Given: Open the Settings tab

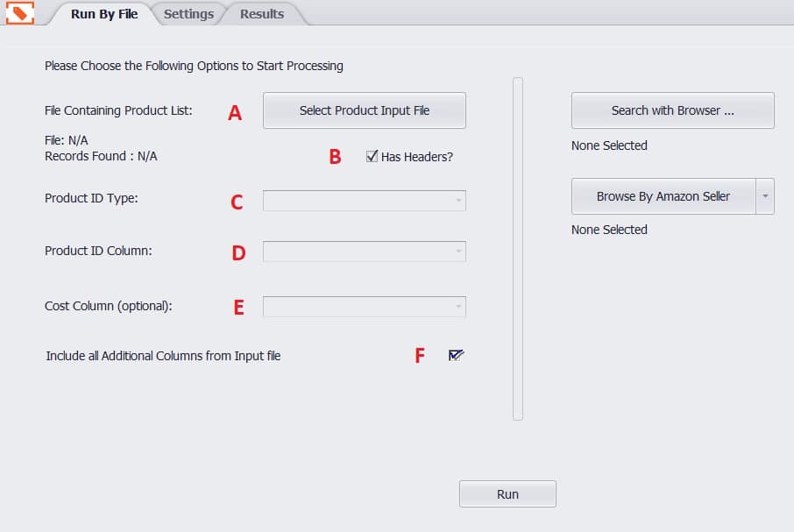Looking at the screenshot, I should 188,14.
